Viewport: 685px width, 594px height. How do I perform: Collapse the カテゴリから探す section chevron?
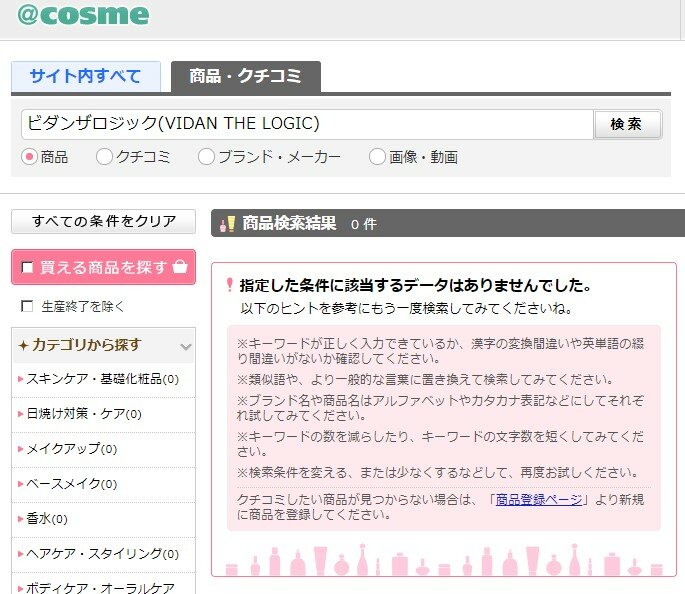click(185, 346)
